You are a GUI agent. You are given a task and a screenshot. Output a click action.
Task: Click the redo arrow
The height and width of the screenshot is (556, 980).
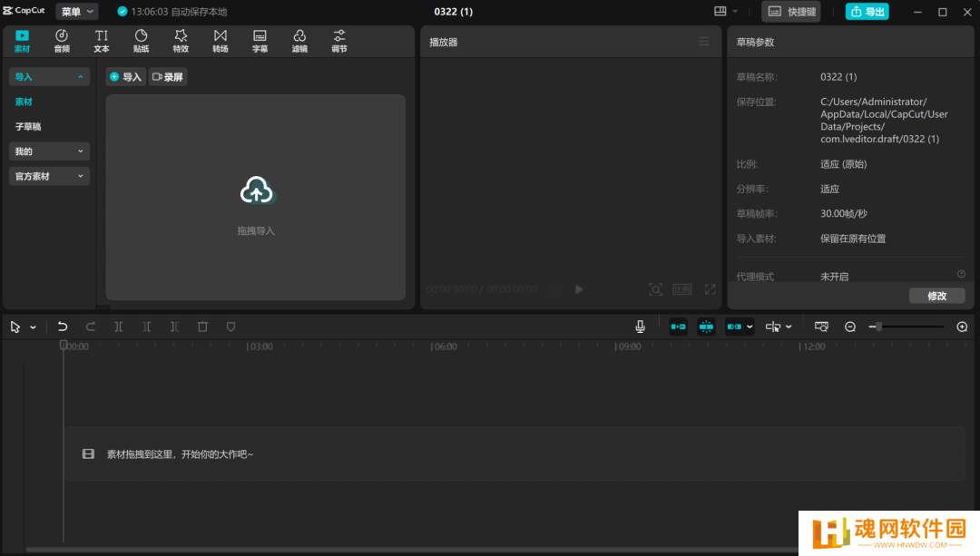point(91,327)
